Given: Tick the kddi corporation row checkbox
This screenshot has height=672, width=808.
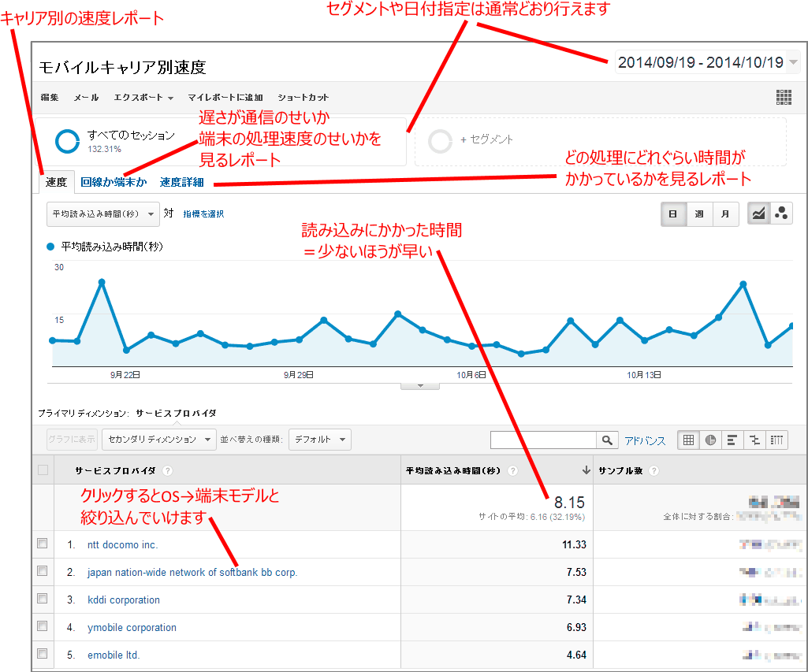Looking at the screenshot, I should 43,599.
